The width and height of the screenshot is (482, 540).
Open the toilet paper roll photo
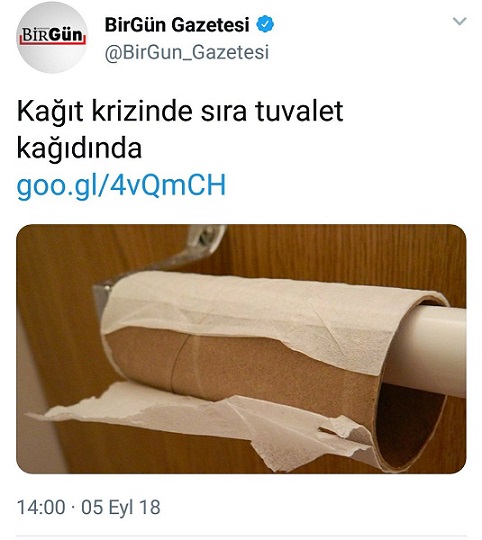241,349
